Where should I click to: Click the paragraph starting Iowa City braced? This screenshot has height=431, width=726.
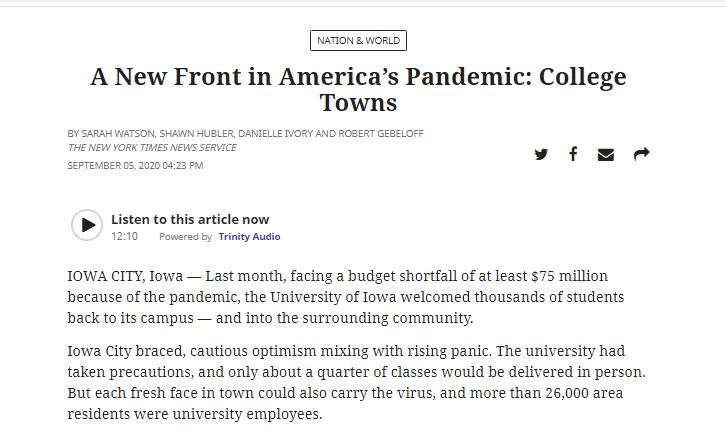tap(357, 382)
